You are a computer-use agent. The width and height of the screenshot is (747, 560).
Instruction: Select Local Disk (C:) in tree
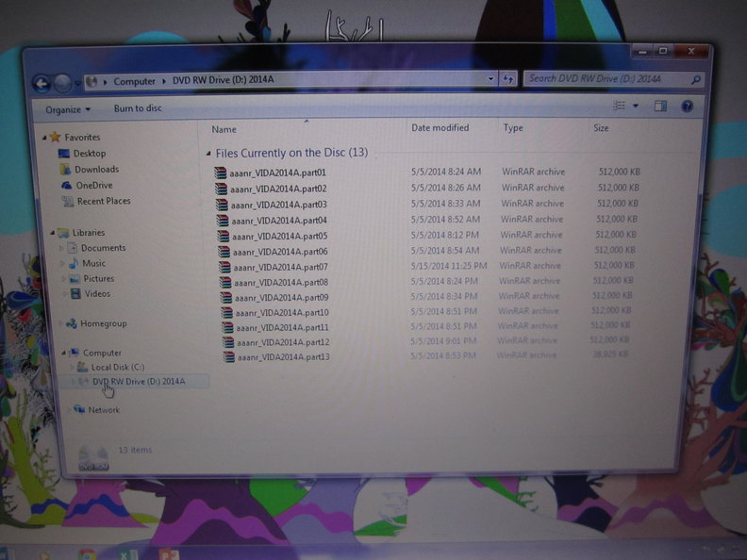pos(118,367)
